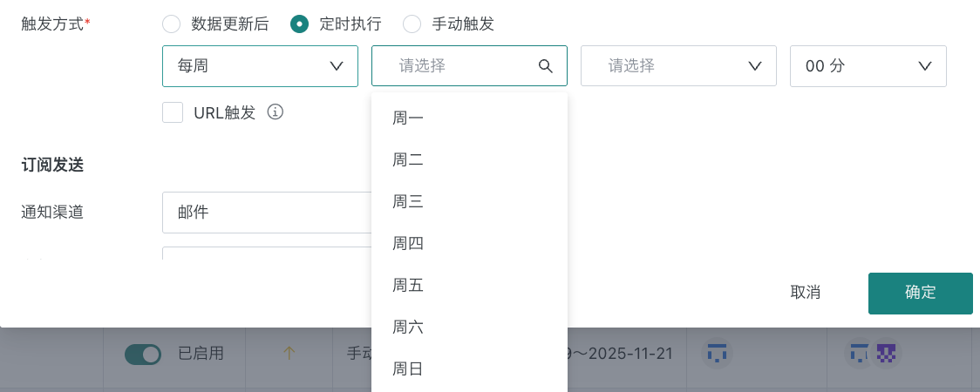Enable the URL触发 checkbox

tap(173, 112)
